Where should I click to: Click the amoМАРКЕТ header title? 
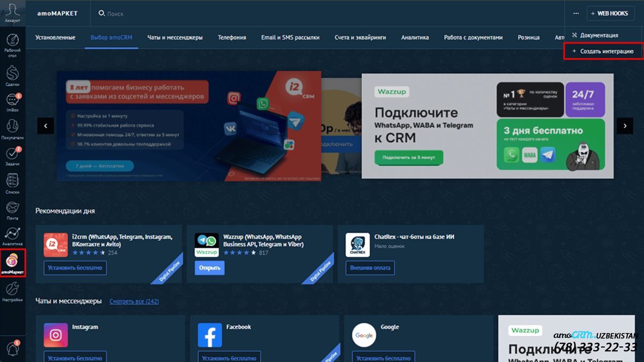[58, 13]
